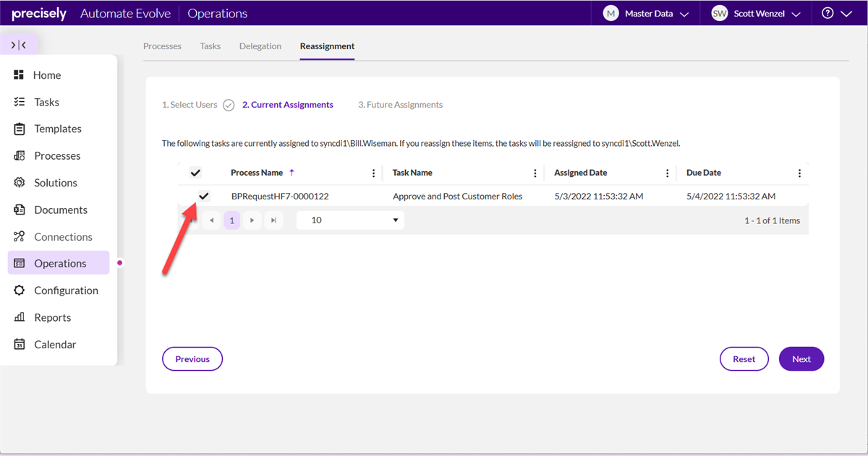Click the Reports bar chart icon
Viewport: 868px width, 456px height.
tap(20, 317)
